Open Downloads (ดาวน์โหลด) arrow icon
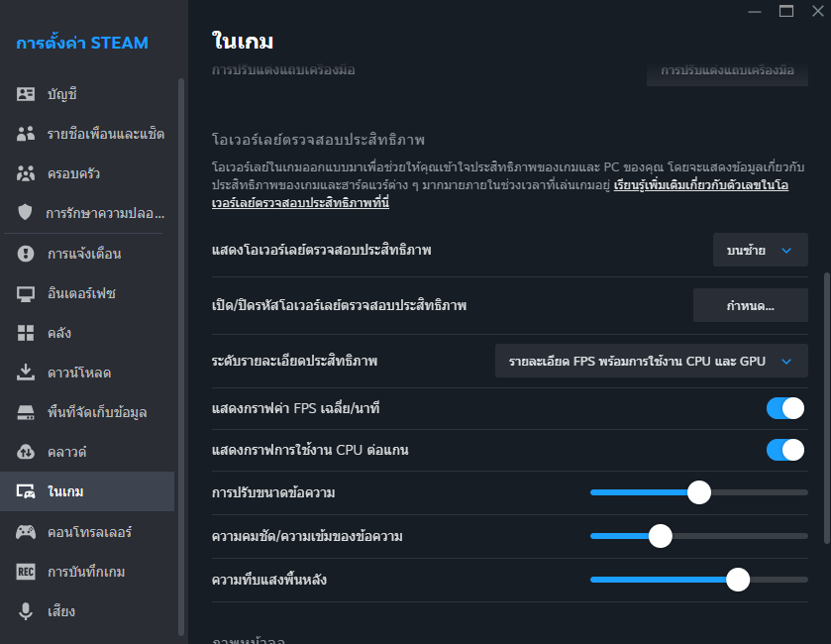 26,373
